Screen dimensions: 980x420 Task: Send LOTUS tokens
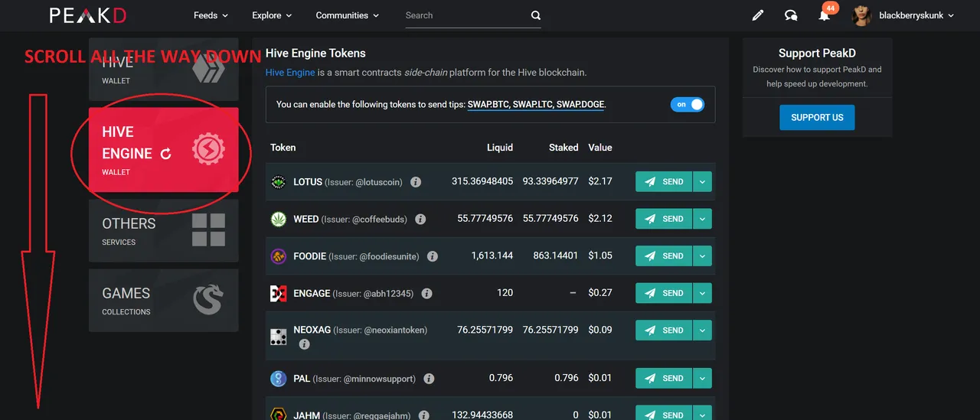pos(664,182)
